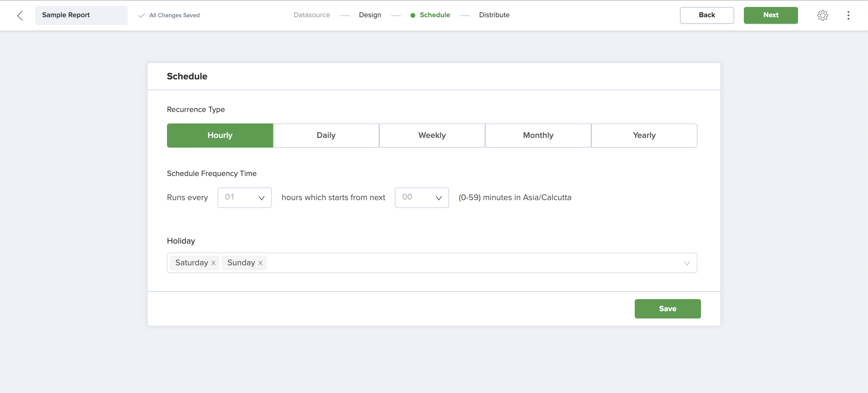Expand the Holiday dropdown chevron

click(x=687, y=263)
